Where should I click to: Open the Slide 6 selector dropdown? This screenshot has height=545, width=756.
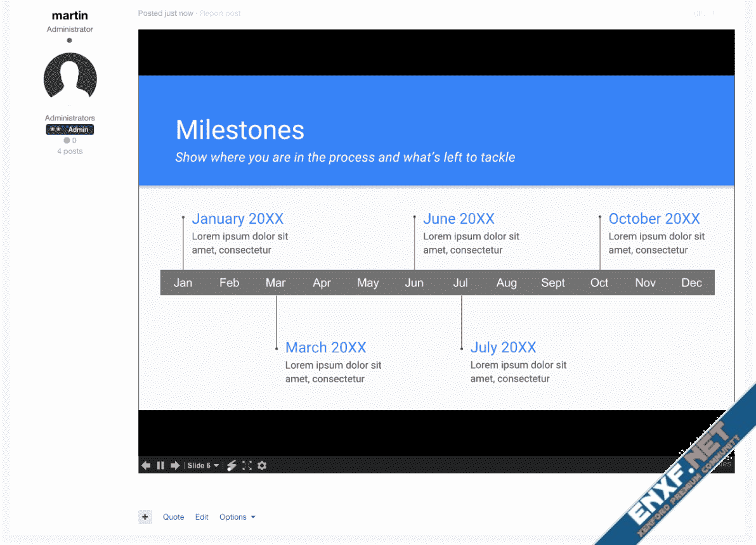click(x=203, y=466)
